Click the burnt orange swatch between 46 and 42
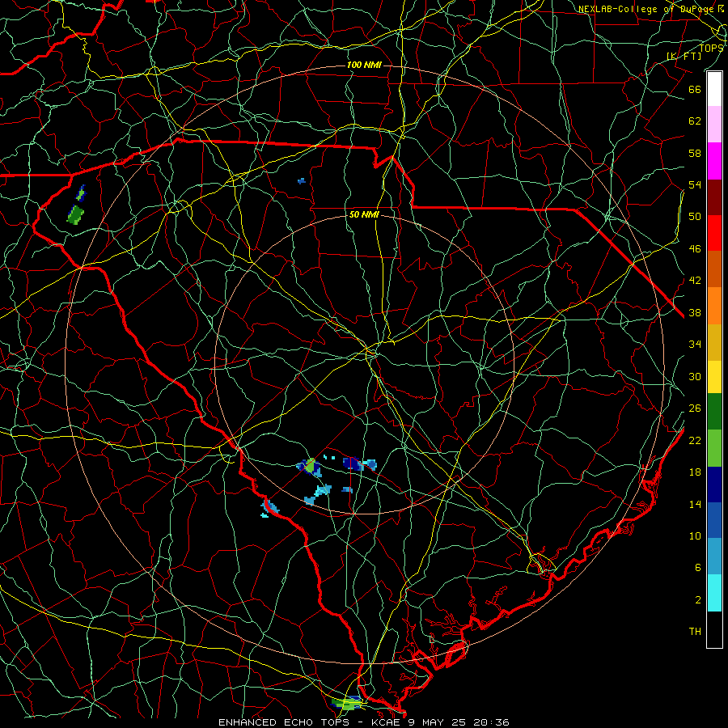The height and width of the screenshot is (728, 728). 714,269
